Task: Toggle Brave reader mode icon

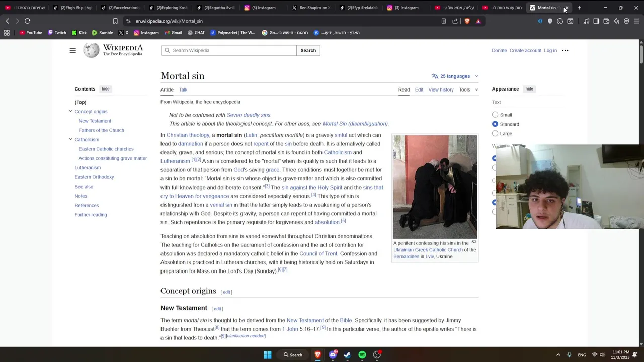Action: click(x=444, y=21)
